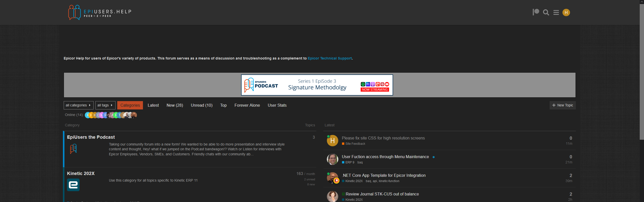Open the api tag on .NET Core topic
The image size is (644, 202).
click(x=375, y=181)
